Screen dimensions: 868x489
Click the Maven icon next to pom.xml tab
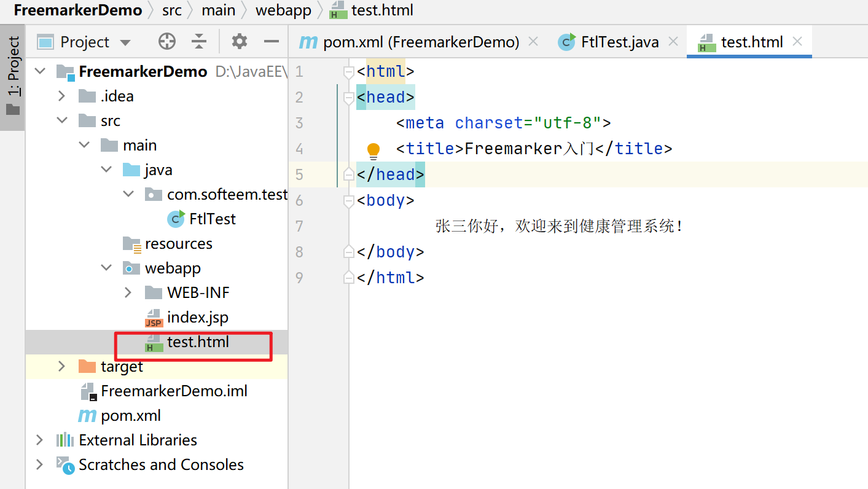pos(308,42)
